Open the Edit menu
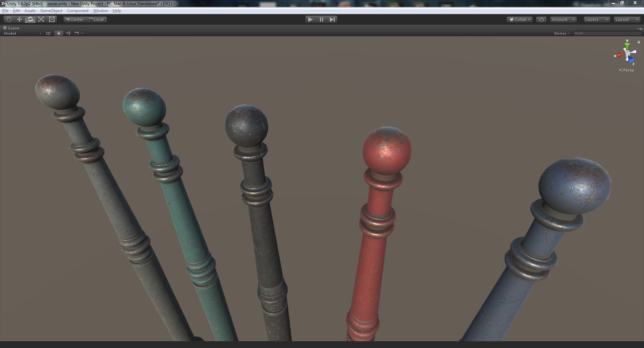The width and height of the screenshot is (644, 348). pos(16,11)
